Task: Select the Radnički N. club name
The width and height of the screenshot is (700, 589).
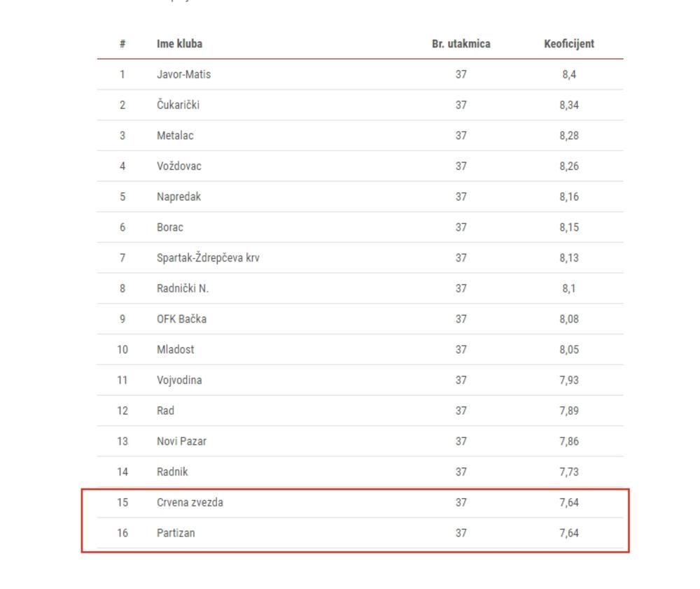Action: click(x=183, y=288)
